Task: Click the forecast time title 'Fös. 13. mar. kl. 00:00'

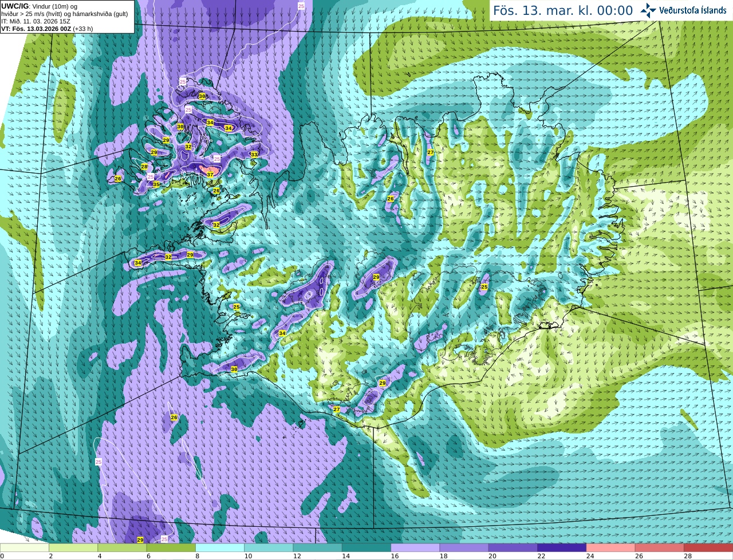Action: click(563, 11)
